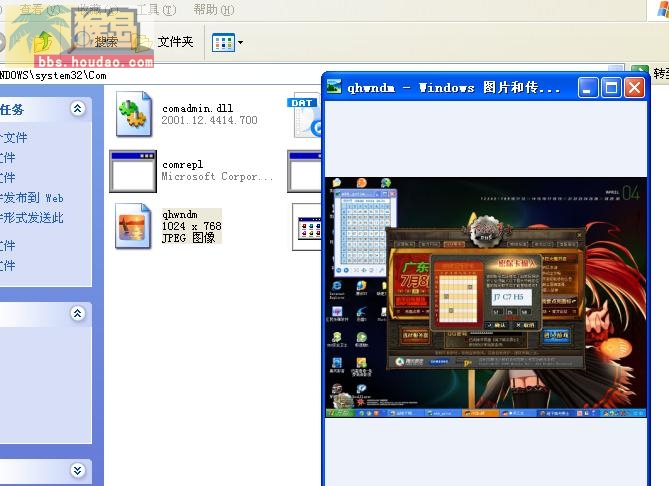Open the 工具(T) menu
The width and height of the screenshot is (669, 486).
coord(156,9)
